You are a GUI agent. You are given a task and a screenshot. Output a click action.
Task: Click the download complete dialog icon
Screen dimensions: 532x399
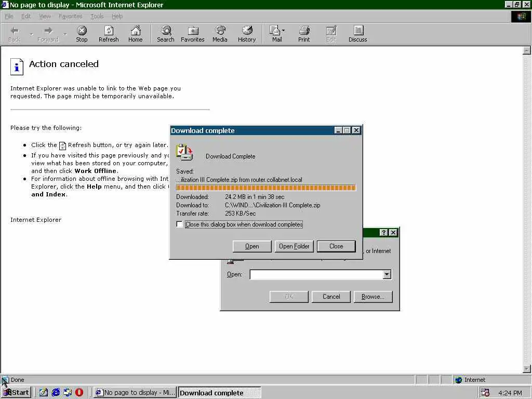coord(184,152)
